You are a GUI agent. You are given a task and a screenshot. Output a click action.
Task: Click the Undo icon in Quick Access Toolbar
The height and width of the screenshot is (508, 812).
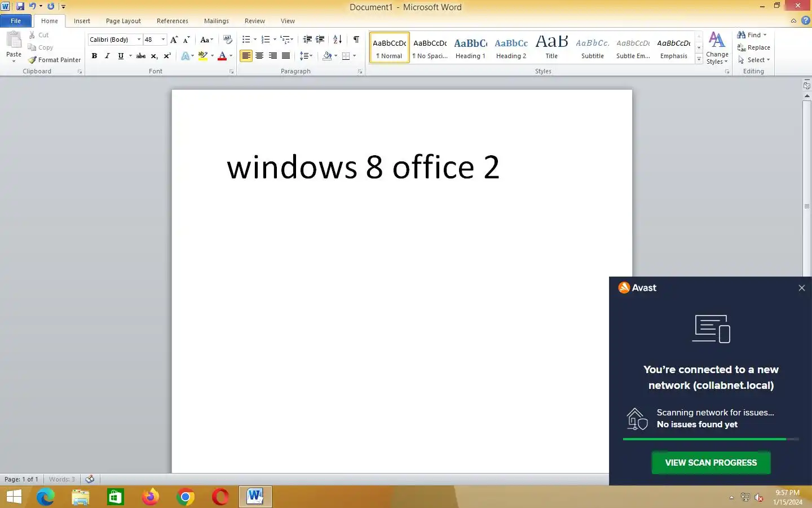point(32,6)
